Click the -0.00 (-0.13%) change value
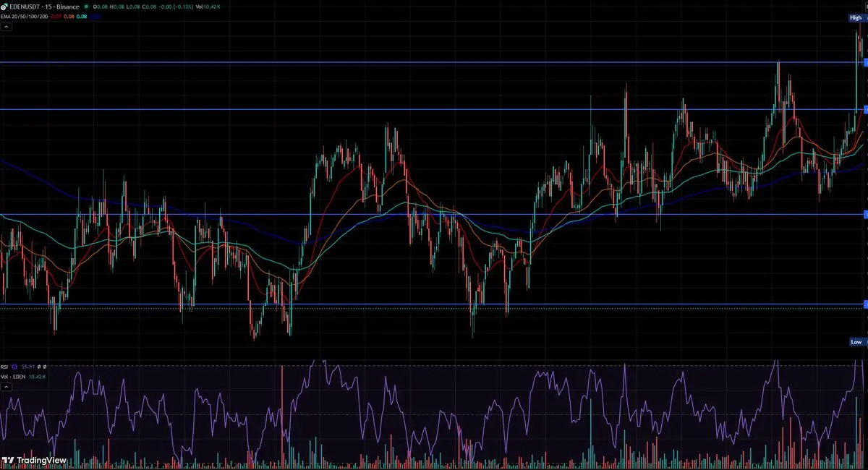 pyautogui.click(x=175, y=7)
